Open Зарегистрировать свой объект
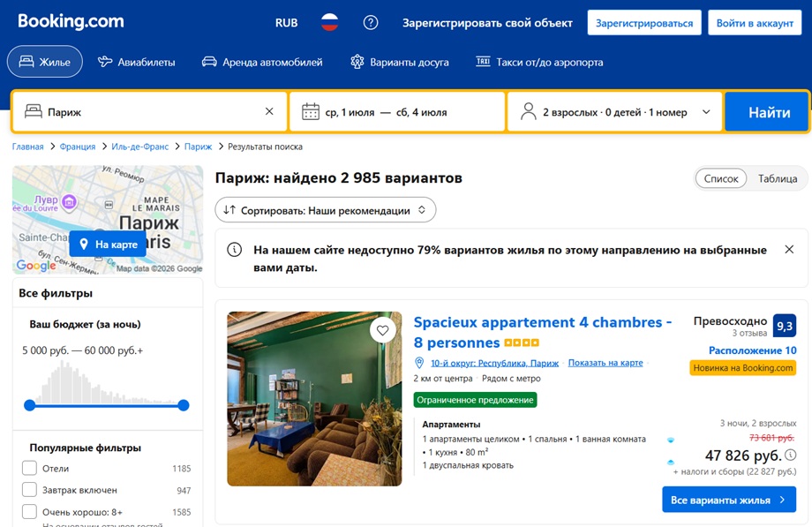The image size is (812, 527). point(487,23)
